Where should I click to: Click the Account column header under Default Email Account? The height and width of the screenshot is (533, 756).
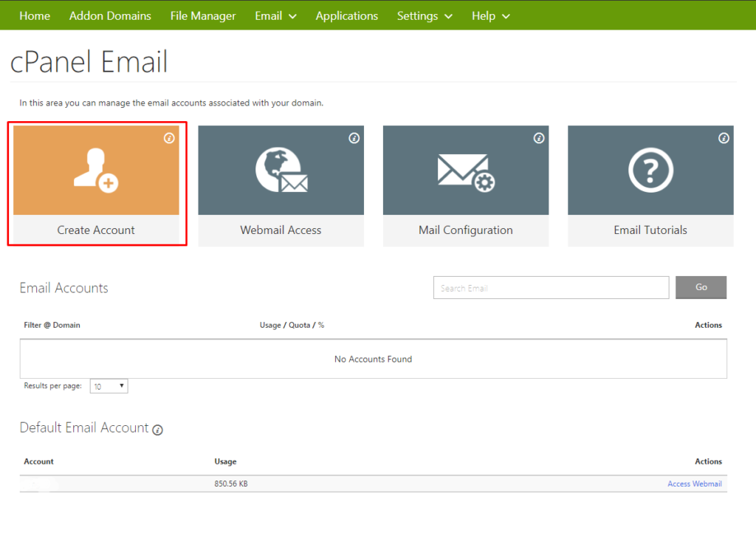38,461
